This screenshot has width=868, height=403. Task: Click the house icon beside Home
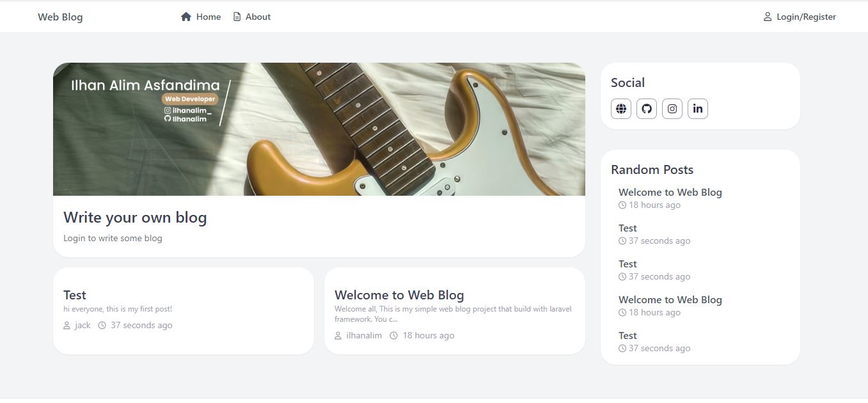(186, 17)
